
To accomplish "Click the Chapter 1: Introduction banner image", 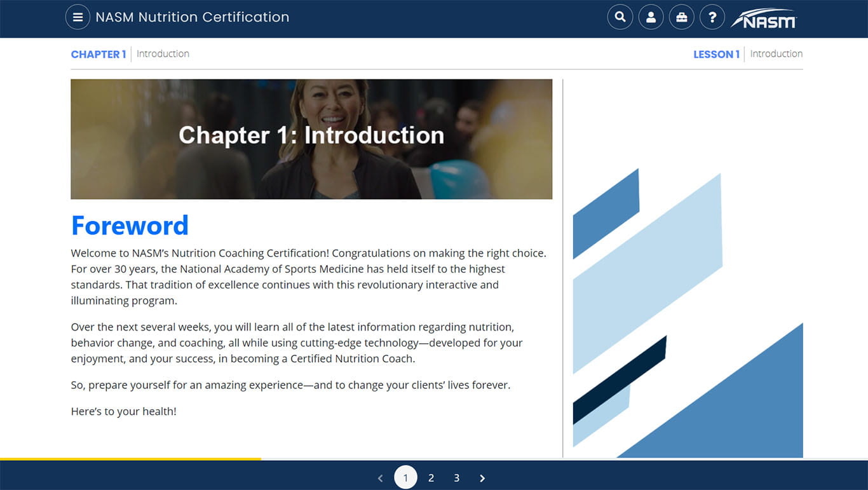I will click(311, 139).
